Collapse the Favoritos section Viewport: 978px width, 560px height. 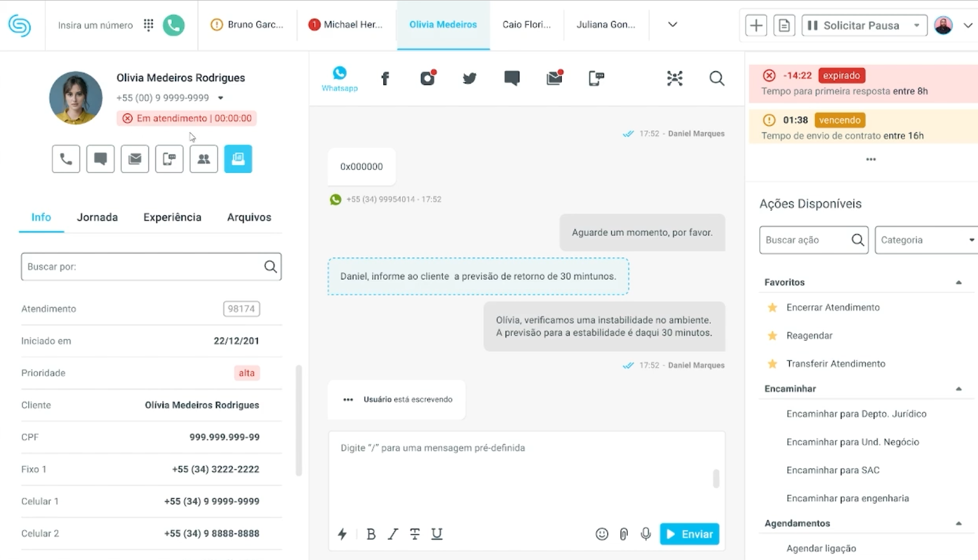coord(958,282)
